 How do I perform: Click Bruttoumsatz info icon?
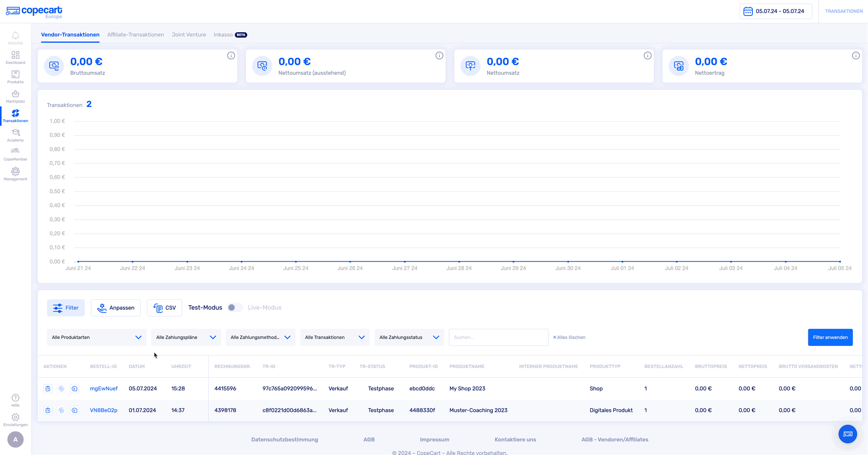pos(231,56)
